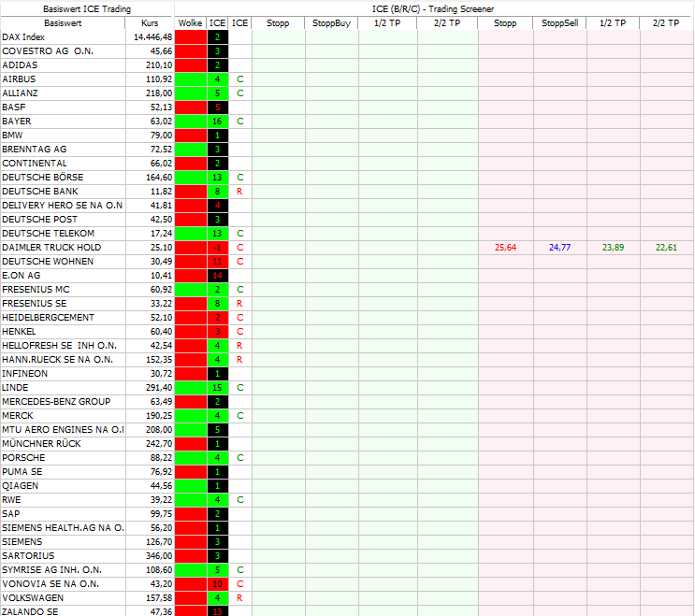Select the ZALANDO SE row
The height and width of the screenshot is (616, 695).
[x=30, y=611]
